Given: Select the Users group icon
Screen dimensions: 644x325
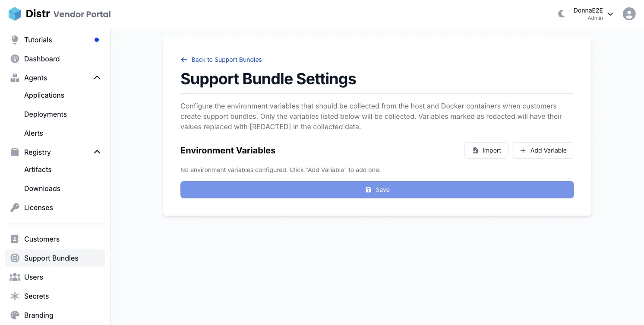Looking at the screenshot, I should [x=15, y=277].
